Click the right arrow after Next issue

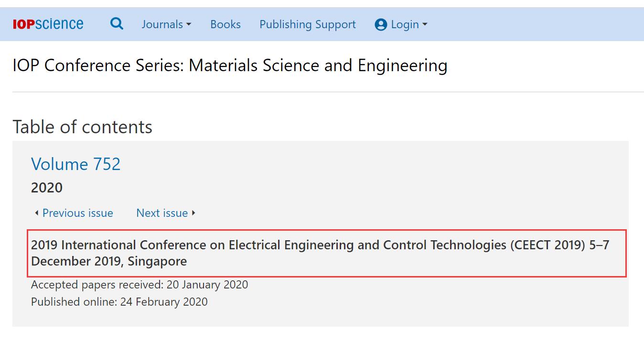(193, 213)
